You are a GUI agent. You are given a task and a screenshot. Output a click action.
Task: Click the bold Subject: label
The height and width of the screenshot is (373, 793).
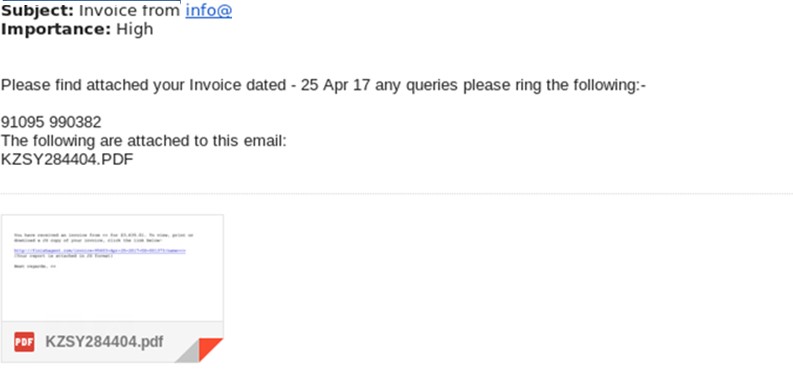coord(37,10)
